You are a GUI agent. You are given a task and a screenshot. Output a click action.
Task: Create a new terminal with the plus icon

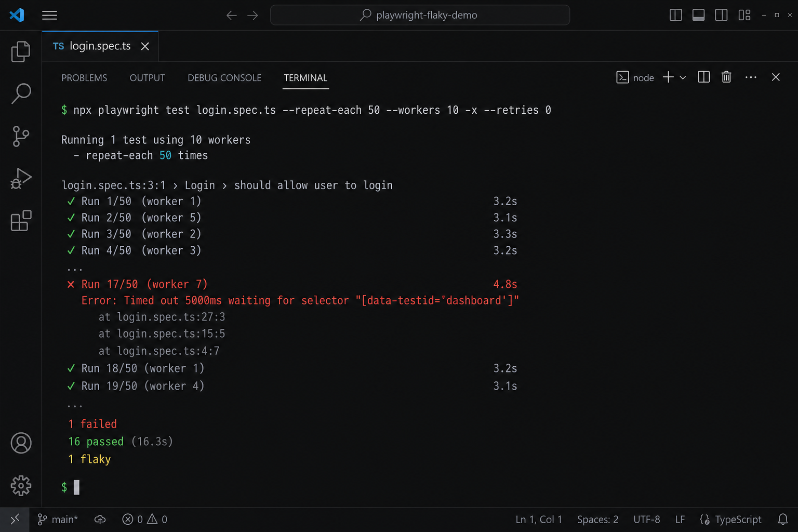[668, 77]
